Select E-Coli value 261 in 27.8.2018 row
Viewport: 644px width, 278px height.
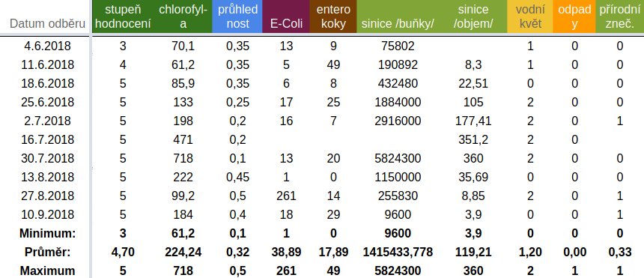[x=286, y=196]
